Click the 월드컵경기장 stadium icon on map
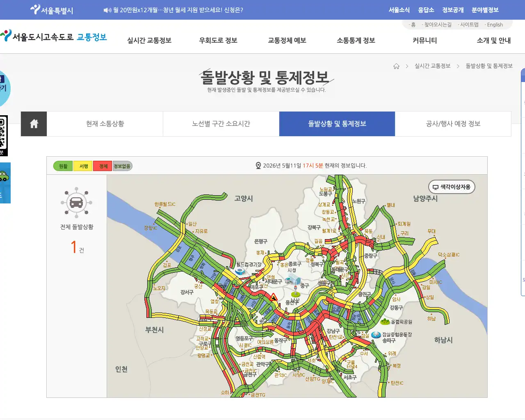Viewport: 525px width, 420px height. pos(240,272)
